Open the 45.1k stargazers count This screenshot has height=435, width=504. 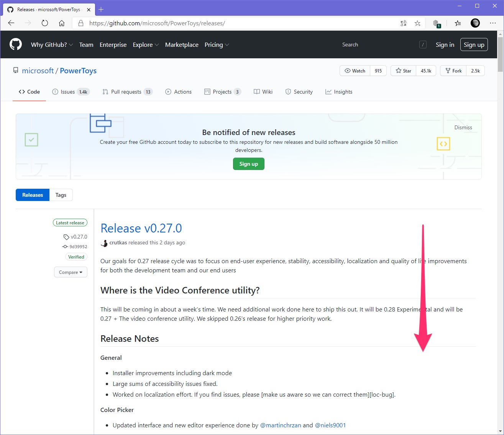click(426, 71)
